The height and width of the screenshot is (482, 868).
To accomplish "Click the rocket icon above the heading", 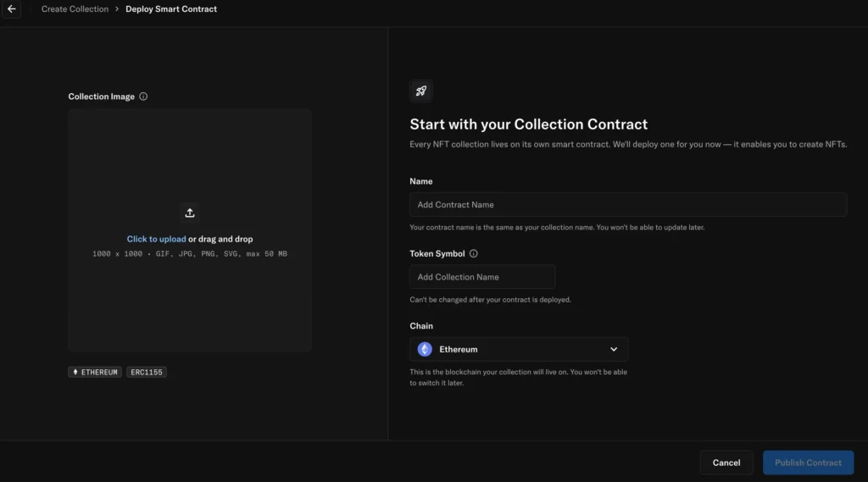I will [x=420, y=91].
